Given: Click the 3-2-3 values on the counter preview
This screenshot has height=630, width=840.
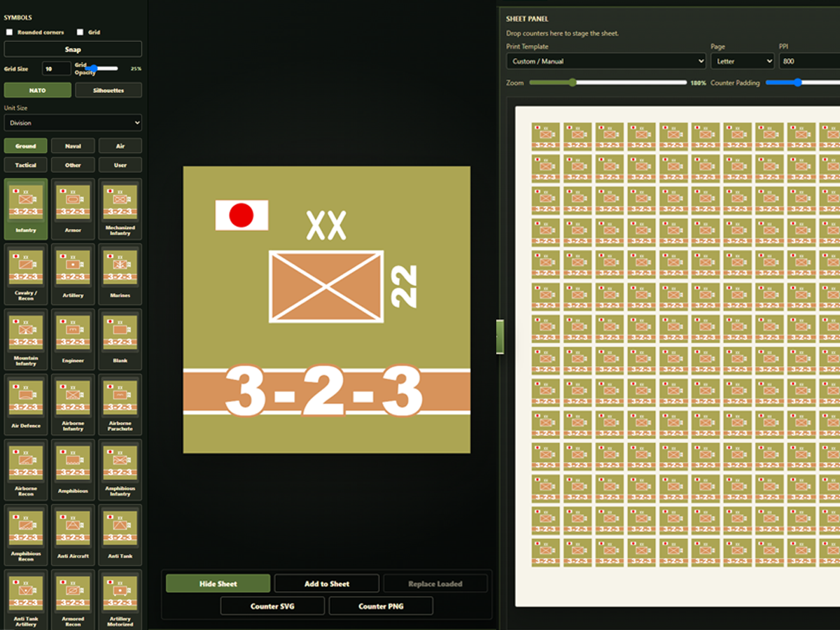Looking at the screenshot, I should [x=324, y=391].
